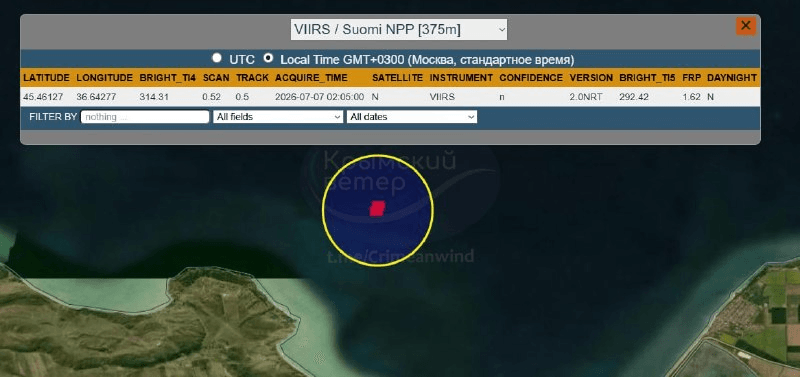This screenshot has width=800, height=377.
Task: Sort by TRACK column header
Action: [252, 78]
